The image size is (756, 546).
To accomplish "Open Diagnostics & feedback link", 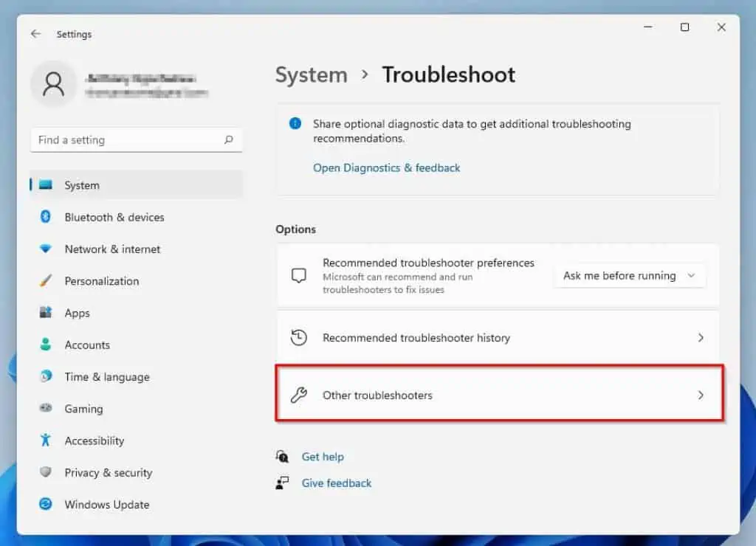I will coord(386,167).
